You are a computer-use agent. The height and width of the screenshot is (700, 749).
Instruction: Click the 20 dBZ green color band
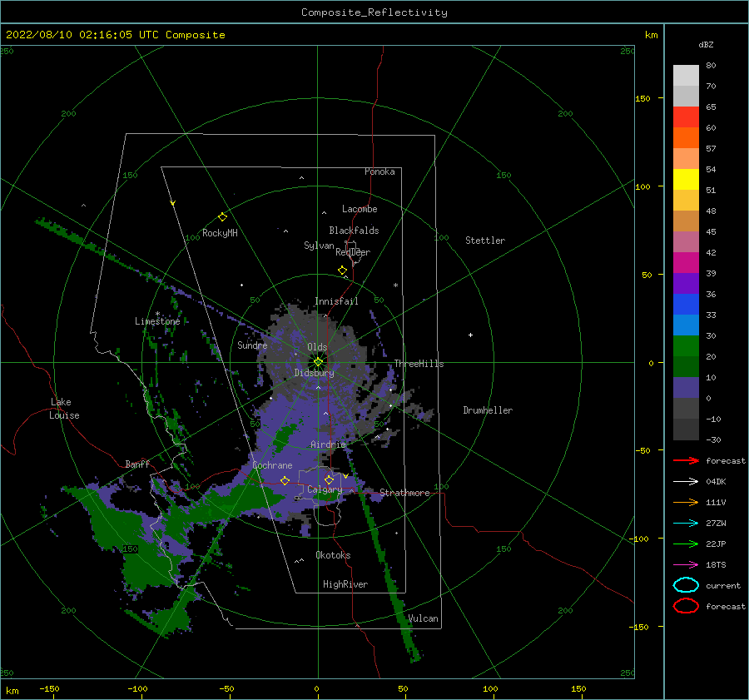[x=686, y=346]
